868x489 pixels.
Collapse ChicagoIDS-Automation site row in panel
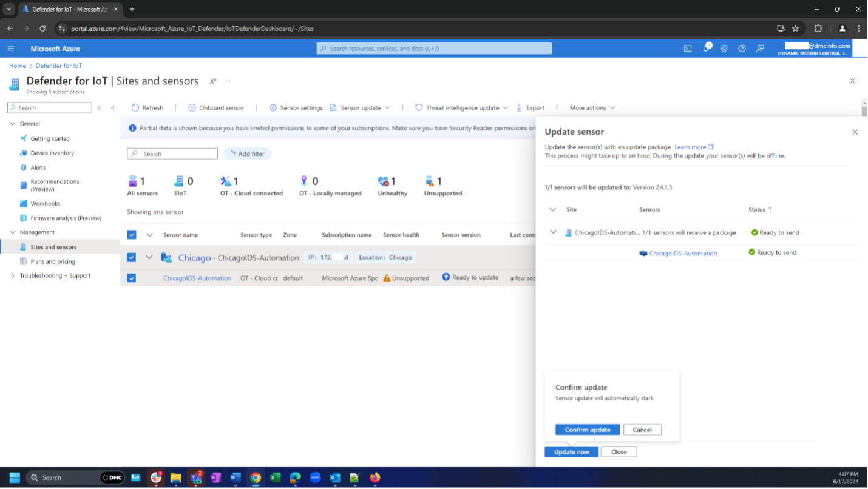pyautogui.click(x=552, y=232)
